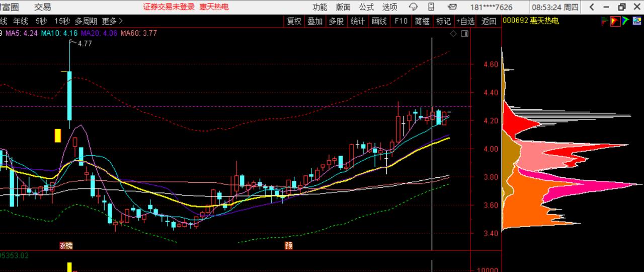This screenshot has width=644, height=272.
Task: Open the mobile phone icon
Action: pos(431,7)
